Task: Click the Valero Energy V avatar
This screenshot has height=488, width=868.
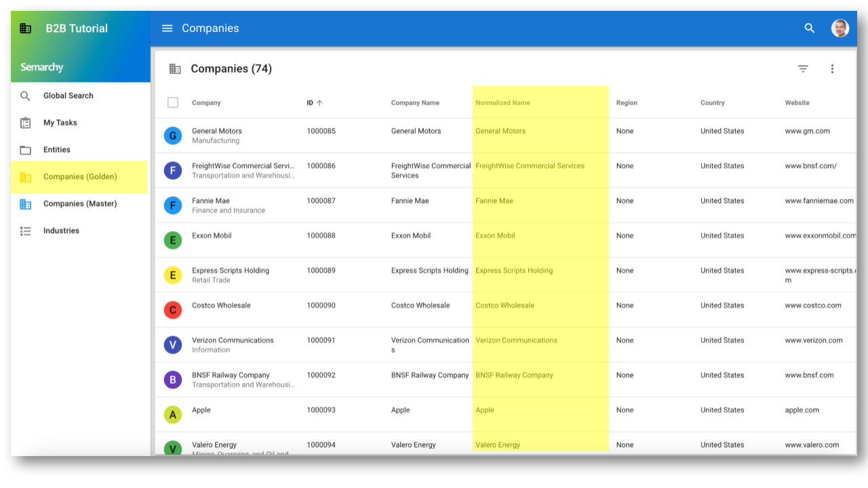Action: click(173, 447)
